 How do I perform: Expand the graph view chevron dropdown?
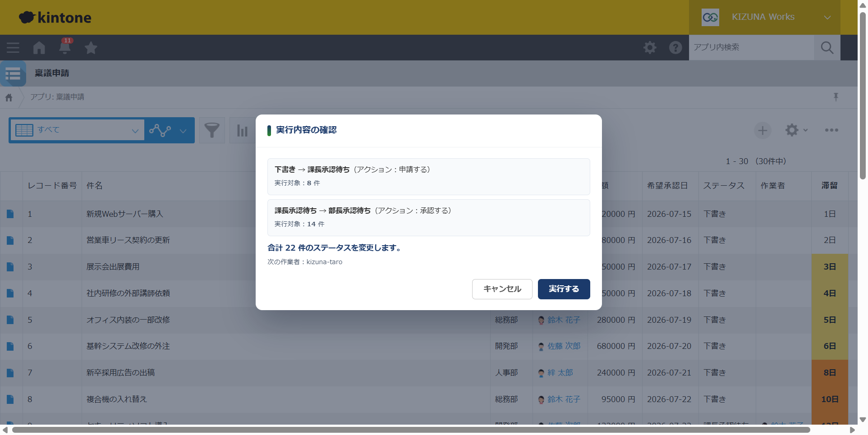pyautogui.click(x=183, y=131)
